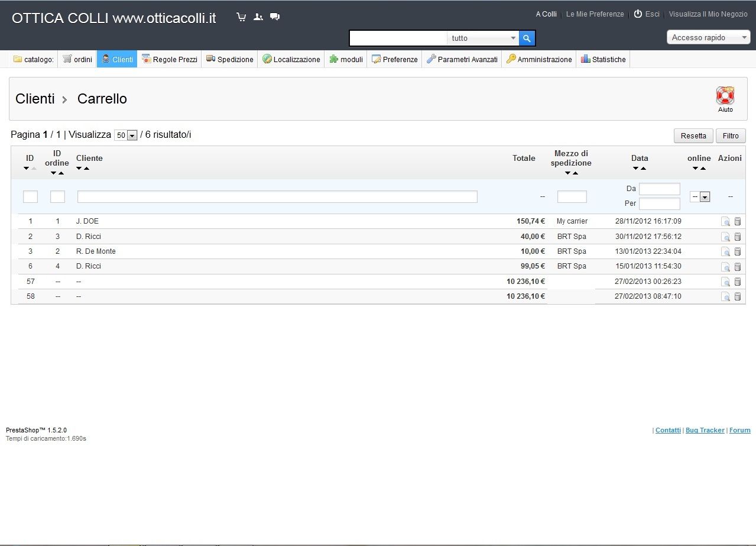Expand the 'tutto' search scope dropdown
Image resolution: width=756 pixels, height=546 pixels.
(x=512, y=38)
